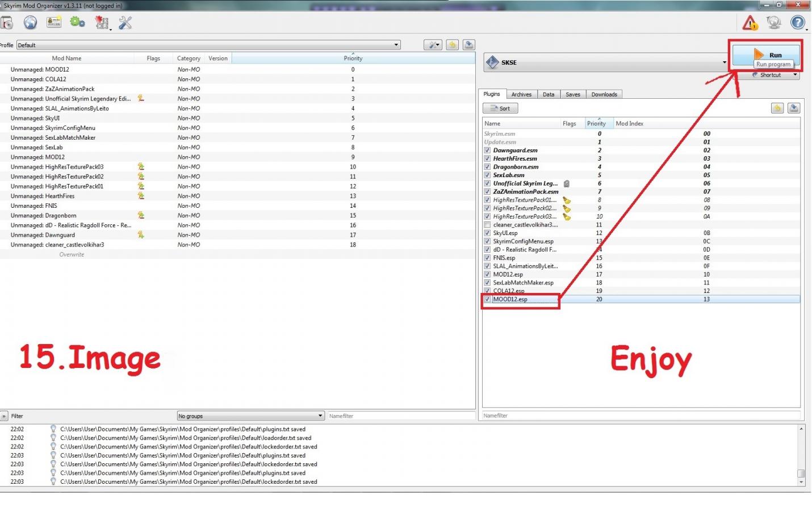This screenshot has width=812, height=511.
Task: Uncheck the FNIS.esp plugin
Action: pyautogui.click(x=487, y=258)
